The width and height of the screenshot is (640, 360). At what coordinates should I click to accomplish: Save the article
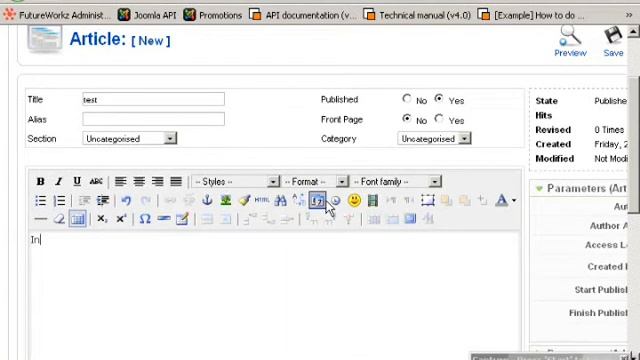click(613, 41)
